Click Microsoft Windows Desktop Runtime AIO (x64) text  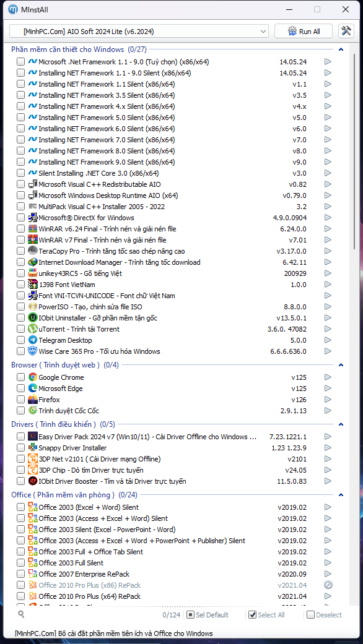click(x=108, y=195)
